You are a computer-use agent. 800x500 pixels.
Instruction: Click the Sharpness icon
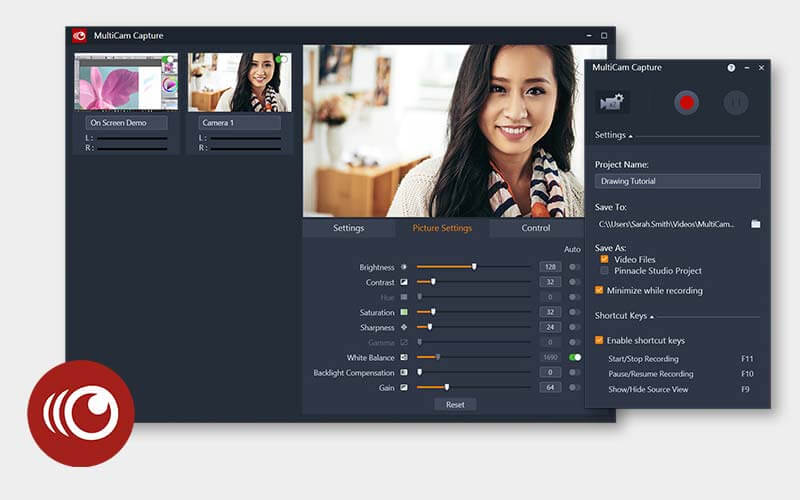point(404,327)
